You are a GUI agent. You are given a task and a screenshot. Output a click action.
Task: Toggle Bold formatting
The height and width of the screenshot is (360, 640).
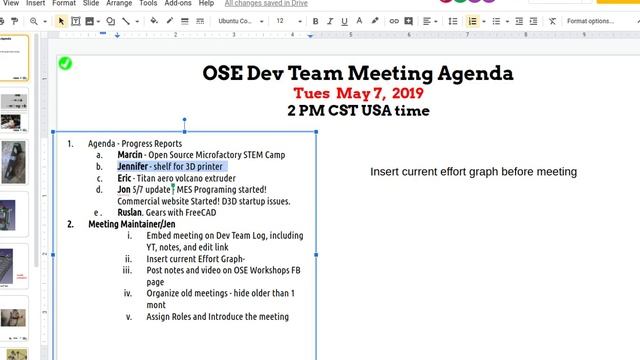(x=315, y=21)
